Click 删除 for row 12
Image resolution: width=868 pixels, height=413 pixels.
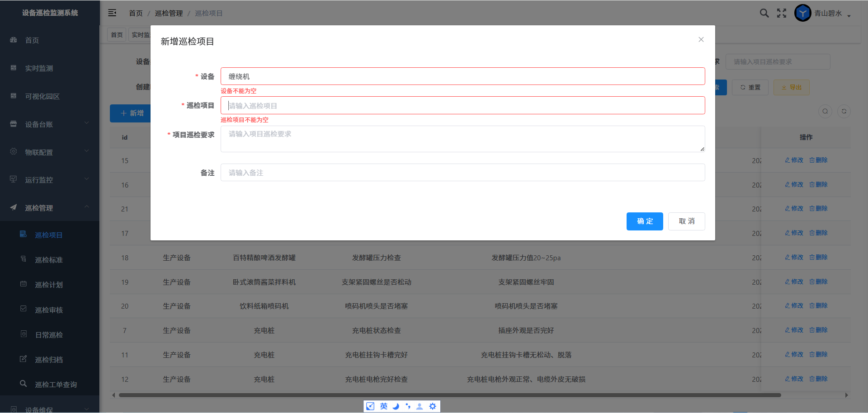coord(818,379)
